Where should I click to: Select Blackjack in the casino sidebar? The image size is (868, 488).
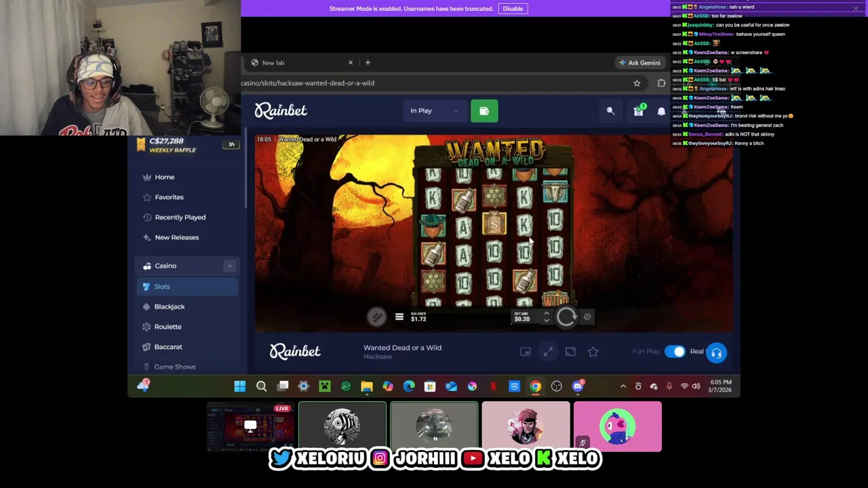[x=186, y=306]
